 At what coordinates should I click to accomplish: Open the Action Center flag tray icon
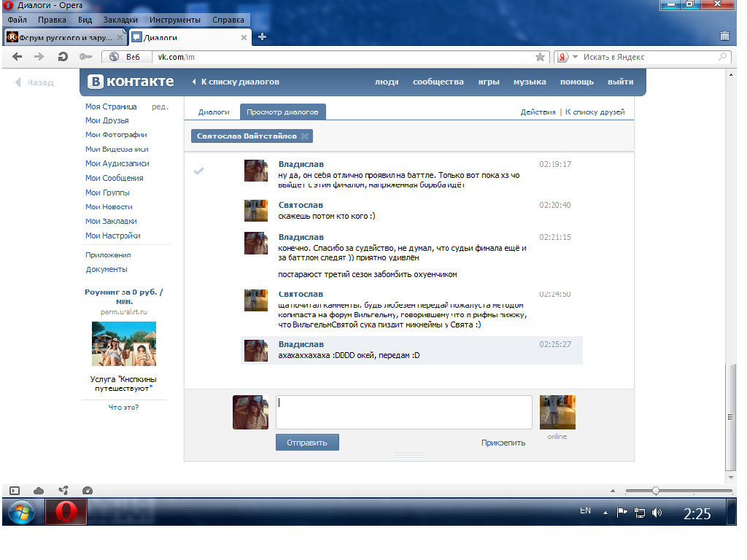click(622, 513)
